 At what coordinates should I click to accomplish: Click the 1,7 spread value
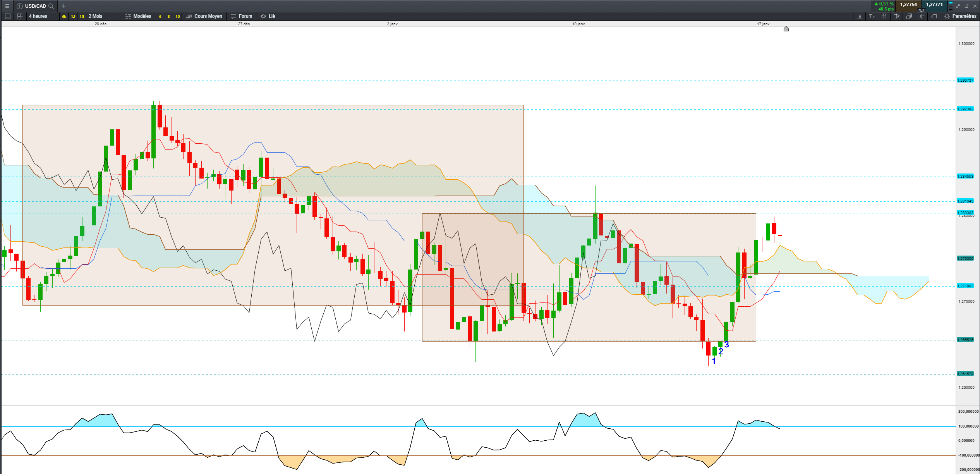point(922,10)
